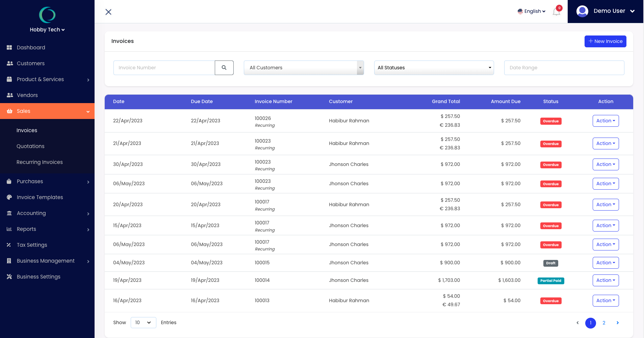The image size is (644, 338).
Task: Click the Vendors people icon
Action: 9,95
